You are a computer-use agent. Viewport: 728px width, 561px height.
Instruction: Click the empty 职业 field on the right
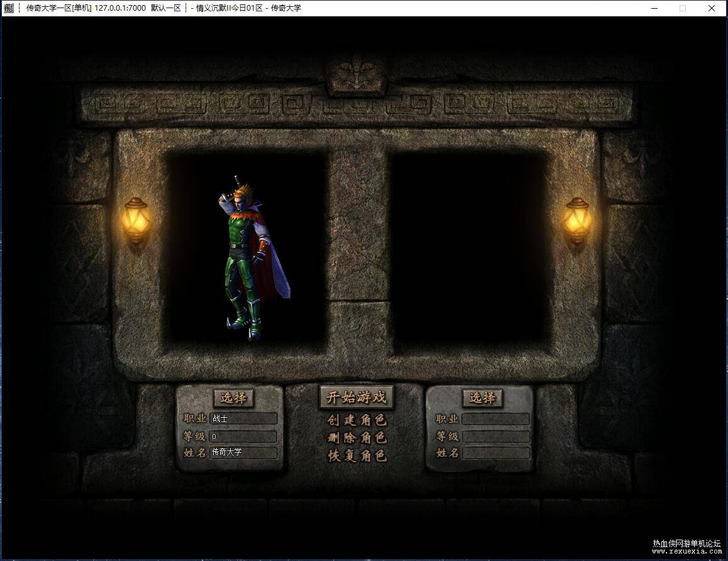click(495, 419)
